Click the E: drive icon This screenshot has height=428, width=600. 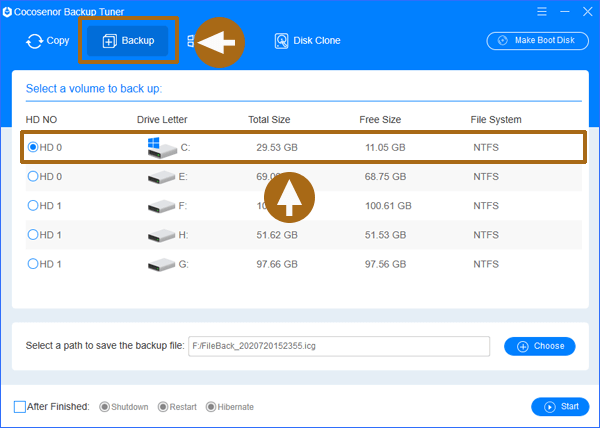pos(161,177)
